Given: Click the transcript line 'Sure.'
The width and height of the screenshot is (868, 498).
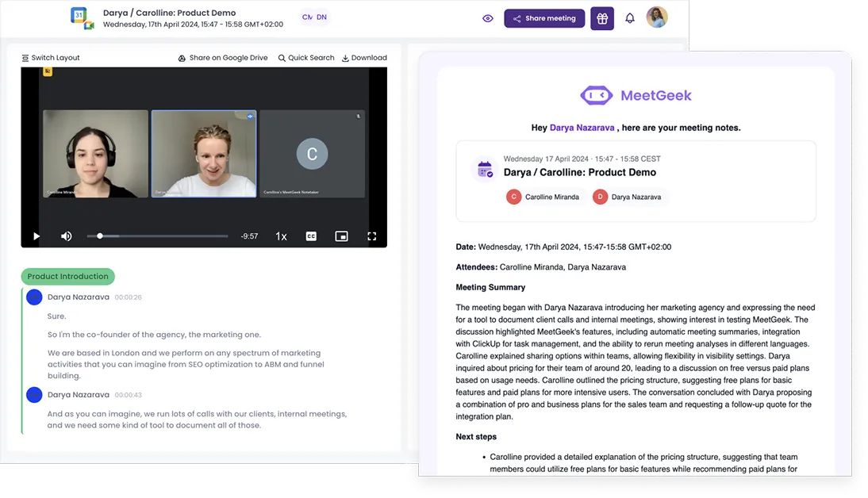Looking at the screenshot, I should click(x=56, y=316).
